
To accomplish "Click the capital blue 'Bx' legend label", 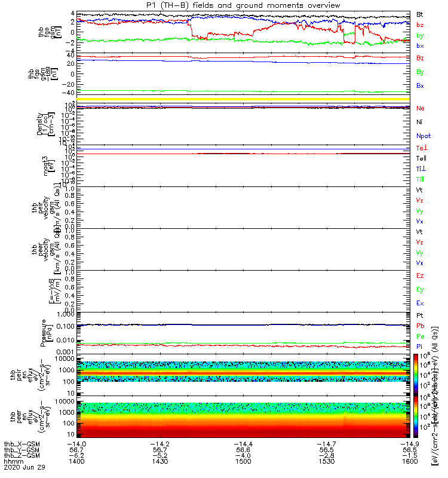I will [x=420, y=85].
